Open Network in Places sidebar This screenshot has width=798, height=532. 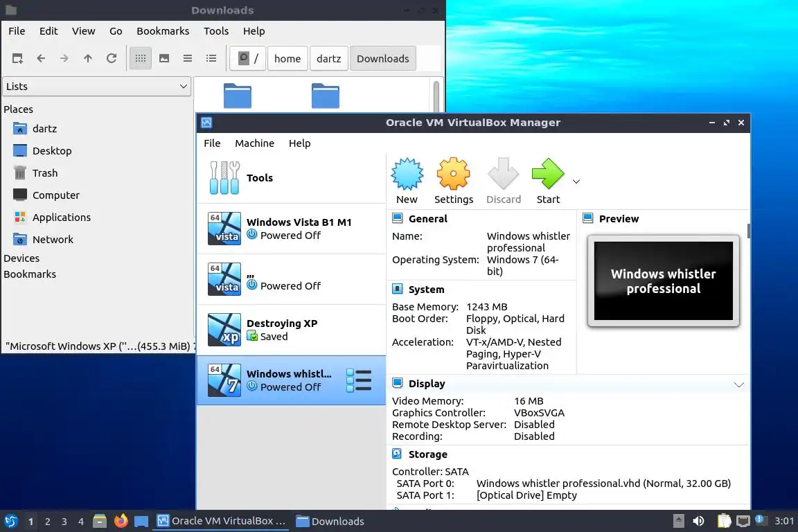(x=53, y=239)
